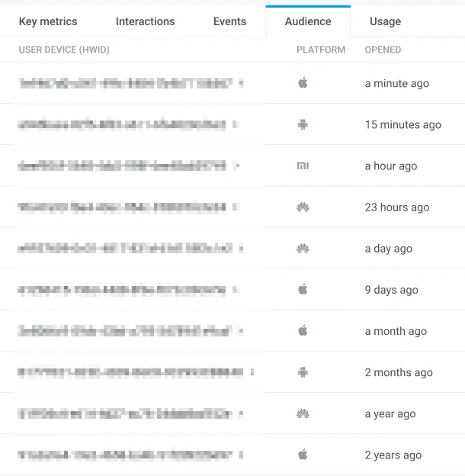Select the Audience tab
Screen dimensions: 465x476
click(308, 21)
